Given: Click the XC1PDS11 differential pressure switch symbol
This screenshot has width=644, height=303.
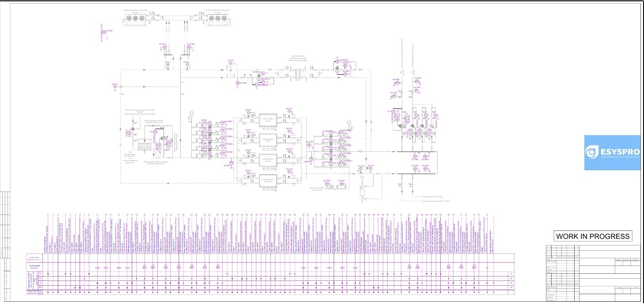Looking at the screenshot, I should click(337, 61).
